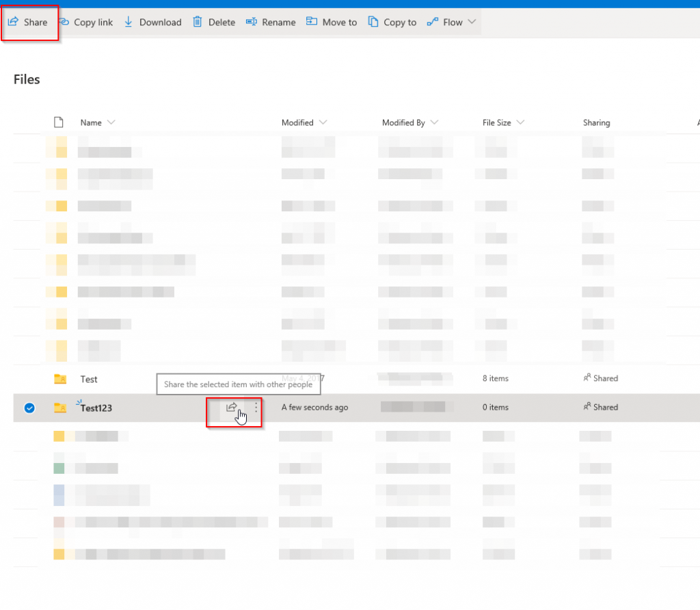Open the Test folder by name
This screenshot has width=700, height=610.
coord(89,379)
